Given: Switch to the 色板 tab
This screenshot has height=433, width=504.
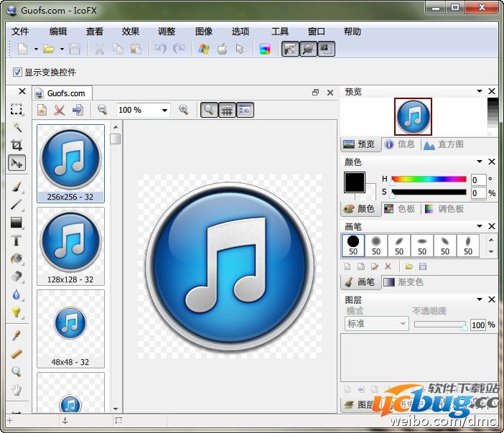Looking at the screenshot, I should 399,209.
